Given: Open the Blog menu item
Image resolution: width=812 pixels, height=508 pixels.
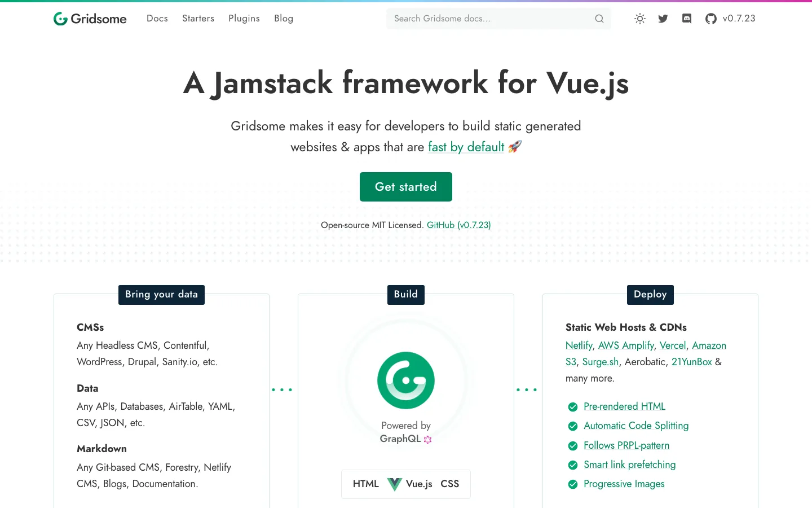Looking at the screenshot, I should click(x=284, y=19).
